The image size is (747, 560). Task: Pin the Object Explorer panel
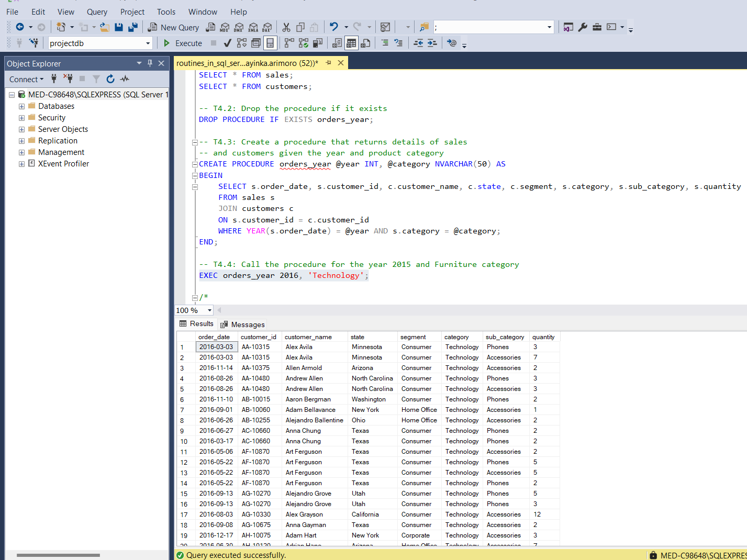pos(150,63)
